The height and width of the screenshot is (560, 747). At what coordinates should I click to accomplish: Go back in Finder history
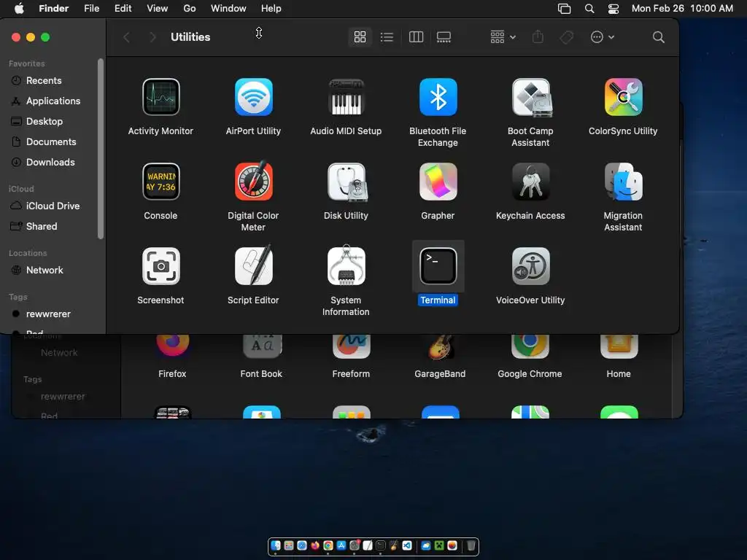pyautogui.click(x=126, y=36)
